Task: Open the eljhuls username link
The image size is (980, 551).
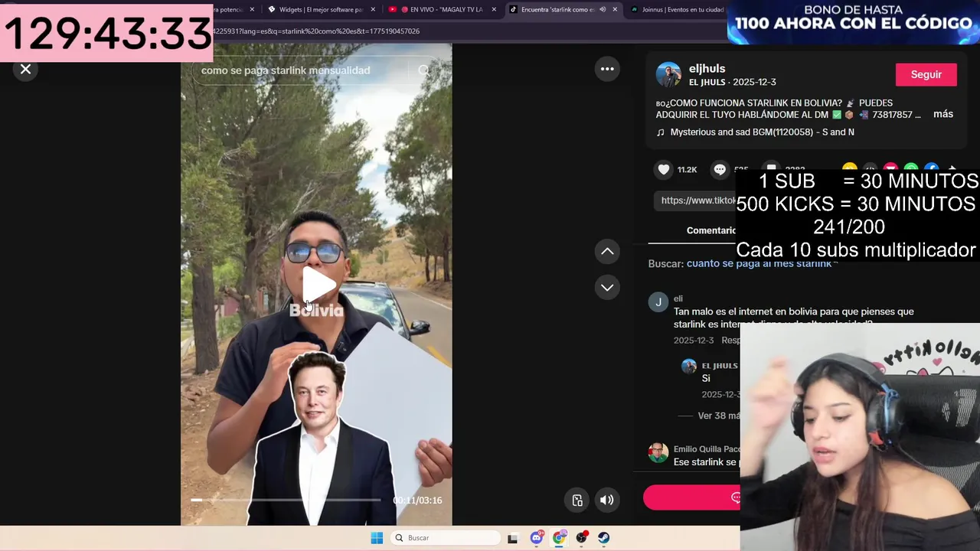Action: click(707, 68)
